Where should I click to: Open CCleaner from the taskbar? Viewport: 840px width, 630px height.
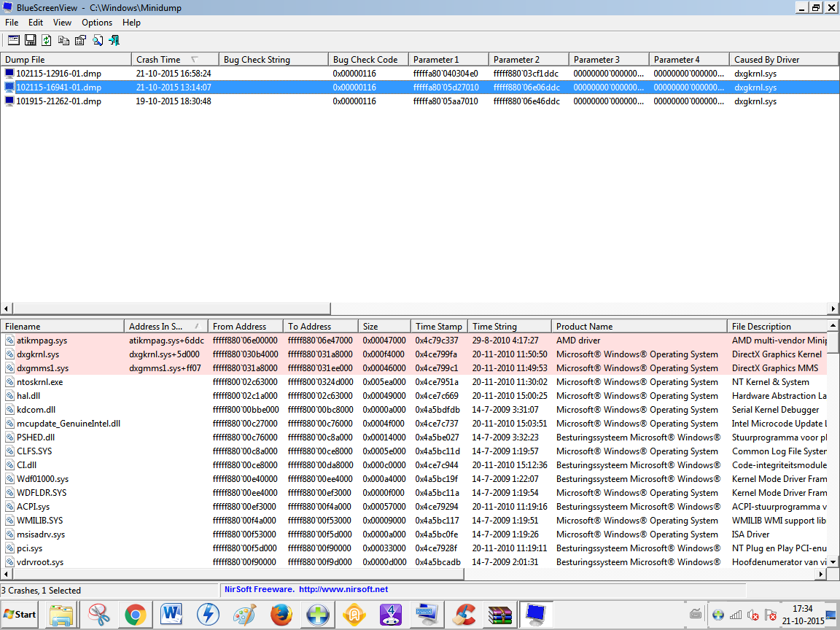pyautogui.click(x=464, y=615)
